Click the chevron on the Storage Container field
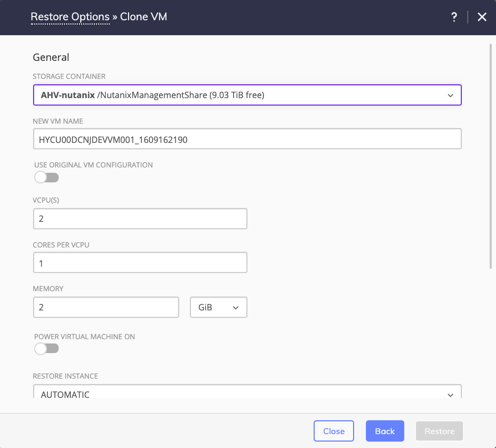The image size is (496, 448). click(x=451, y=95)
